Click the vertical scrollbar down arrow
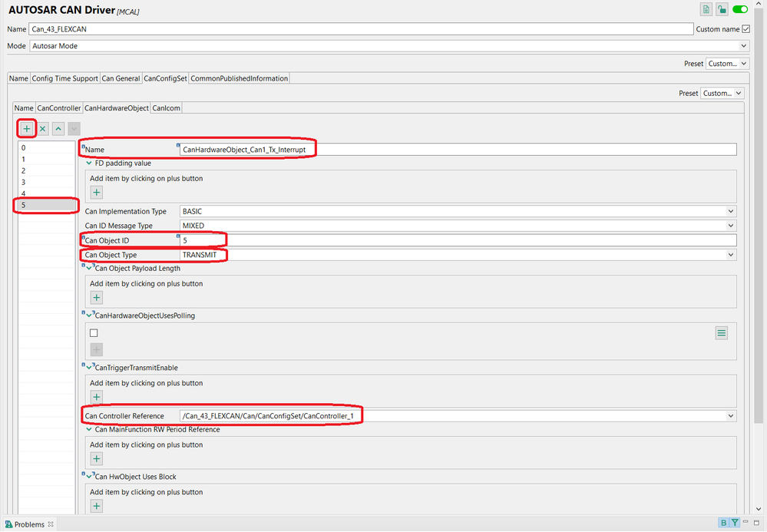Image resolution: width=767 pixels, height=532 pixels. click(x=759, y=509)
